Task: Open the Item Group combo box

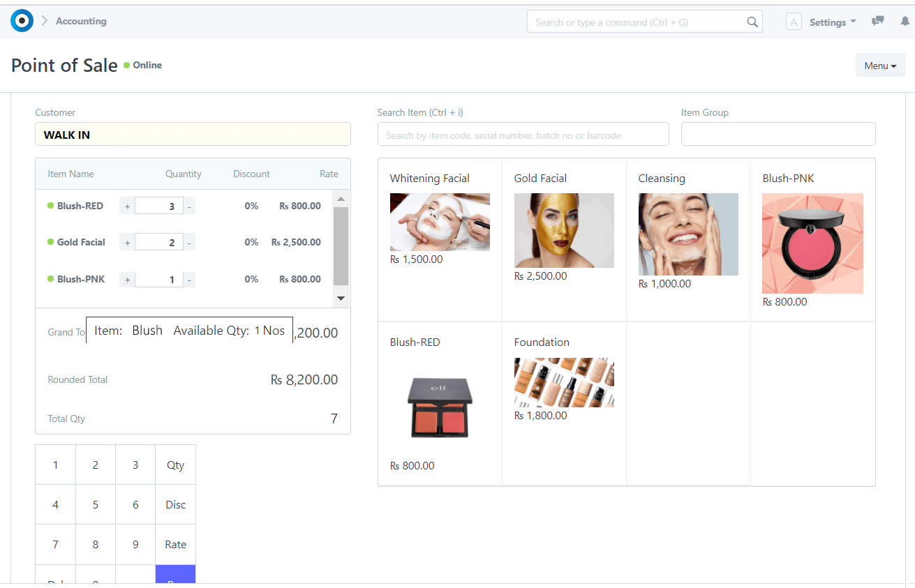Action: click(x=778, y=135)
